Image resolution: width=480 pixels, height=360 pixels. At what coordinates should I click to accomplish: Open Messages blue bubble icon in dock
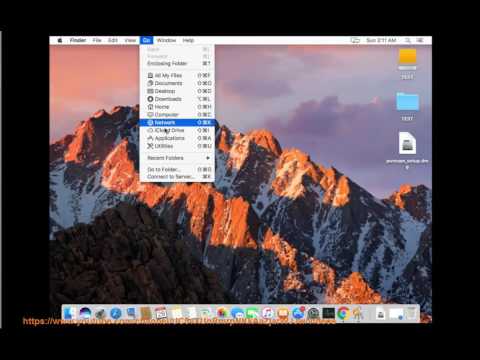point(237,313)
